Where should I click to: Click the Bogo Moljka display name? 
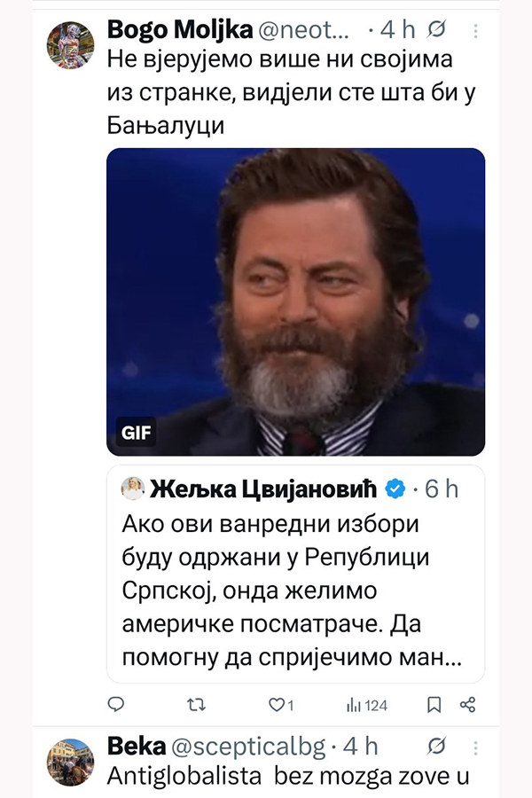[177, 30]
